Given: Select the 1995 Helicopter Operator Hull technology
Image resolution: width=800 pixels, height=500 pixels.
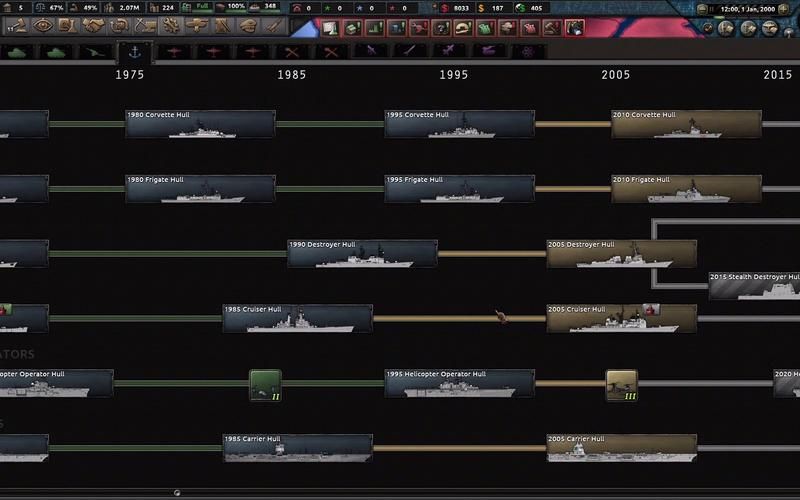Looking at the screenshot, I should (x=460, y=383).
